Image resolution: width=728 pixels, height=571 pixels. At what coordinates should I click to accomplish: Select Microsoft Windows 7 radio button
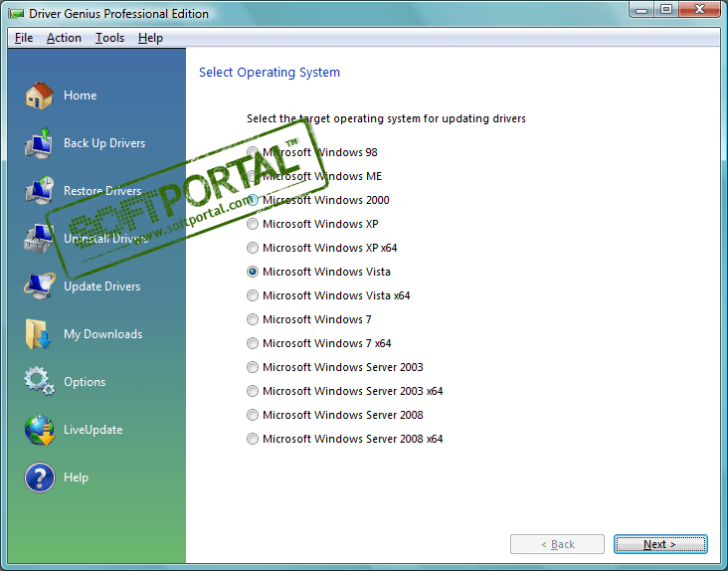253,319
